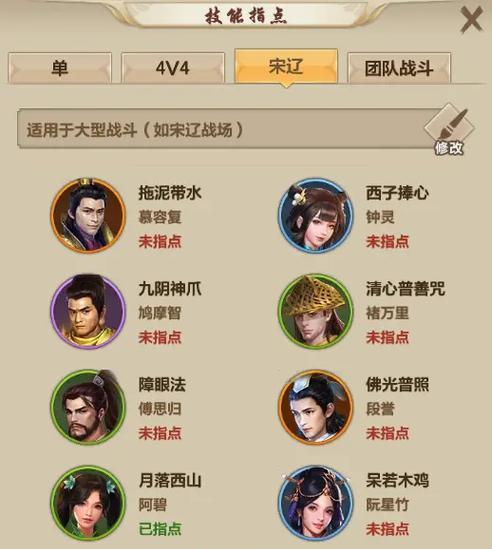Click the 修改 brush edit icon
Screen dimensions: 492x549
click(x=449, y=130)
